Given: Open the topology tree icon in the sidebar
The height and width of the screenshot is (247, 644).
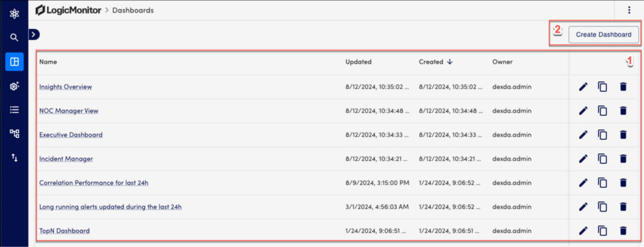Looking at the screenshot, I should [x=14, y=134].
